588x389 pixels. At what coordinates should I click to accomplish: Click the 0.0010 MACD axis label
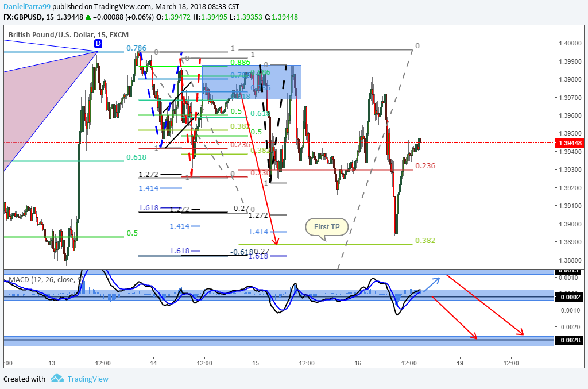(x=569, y=278)
